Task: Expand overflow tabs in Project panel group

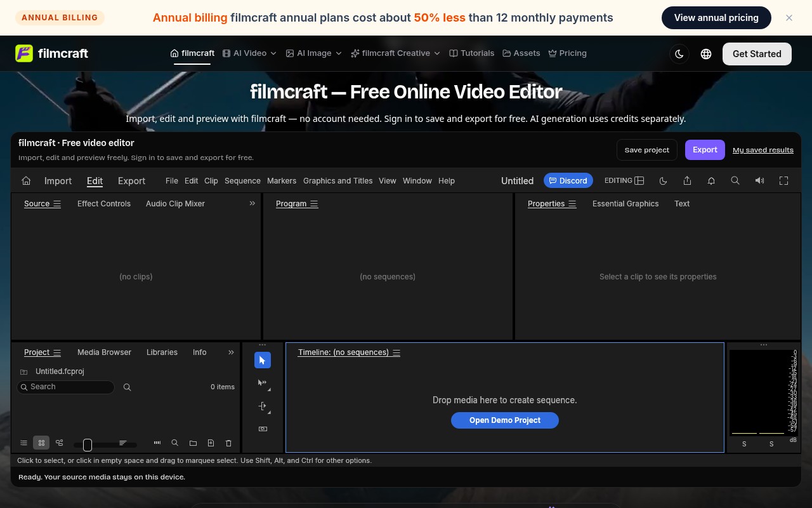Action: click(x=231, y=352)
